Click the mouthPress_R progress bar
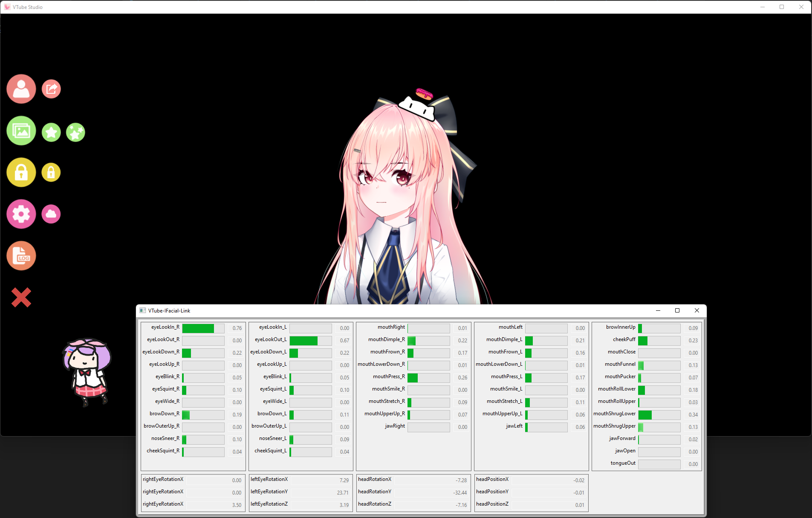Screen dimensions: 812x518 coord(429,378)
